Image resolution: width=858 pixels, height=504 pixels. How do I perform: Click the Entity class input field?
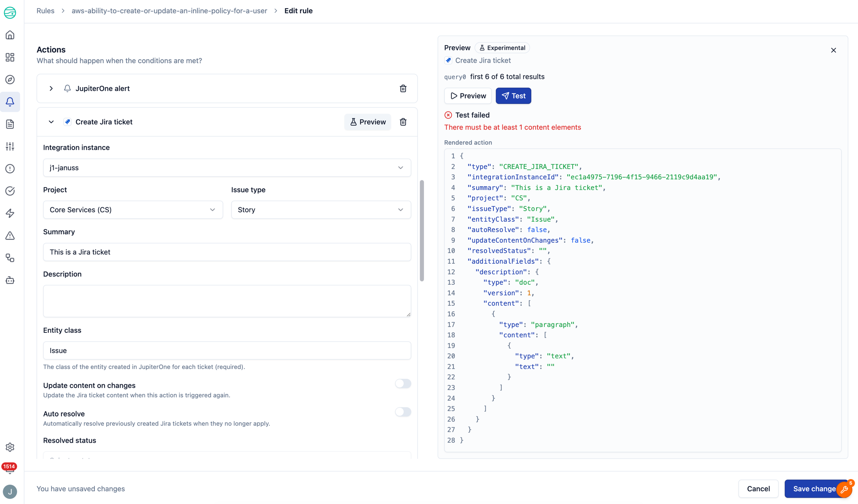point(227,350)
